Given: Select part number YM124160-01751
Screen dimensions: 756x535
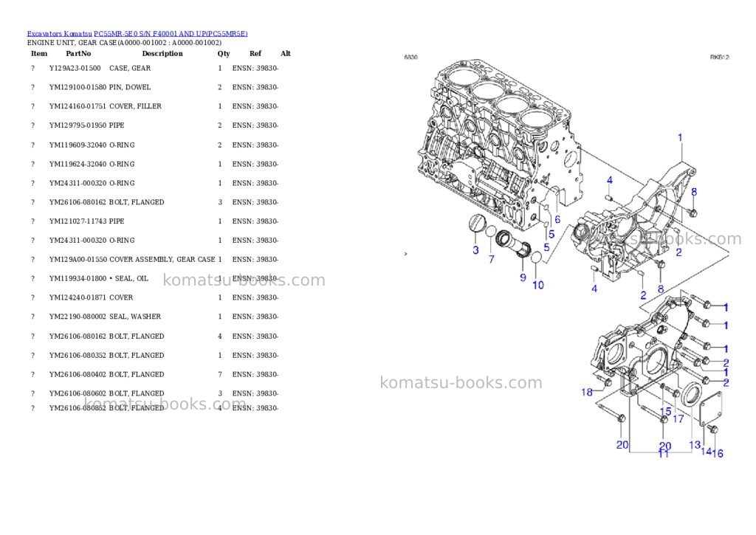Looking at the screenshot, I should point(78,106).
